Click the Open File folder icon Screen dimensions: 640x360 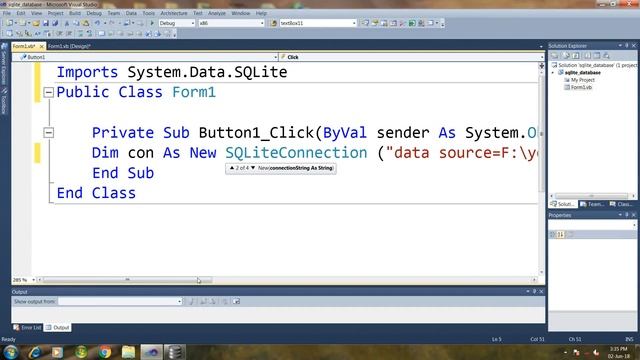pyautogui.click(x=36, y=23)
